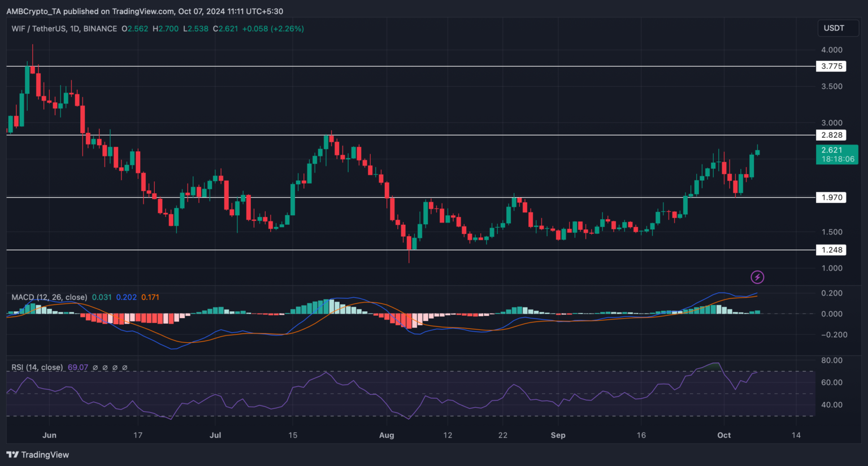Click the AMBCrypto_TA published header text
Viewport: 868px width, 466px height.
(x=144, y=11)
